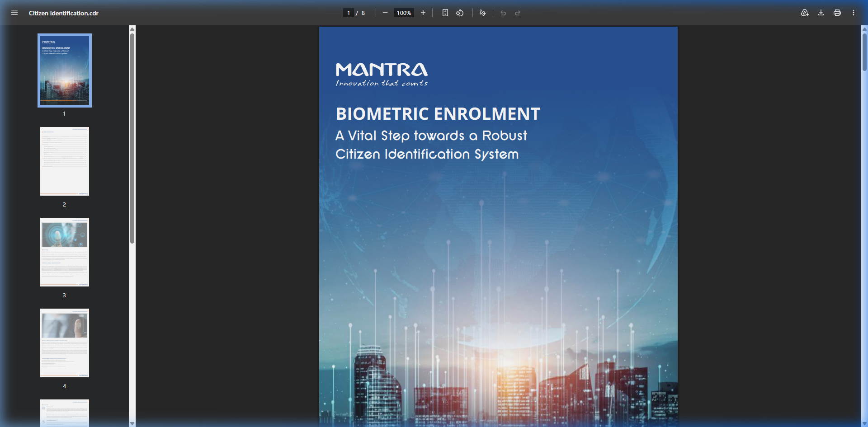Click the current page number field

click(348, 13)
